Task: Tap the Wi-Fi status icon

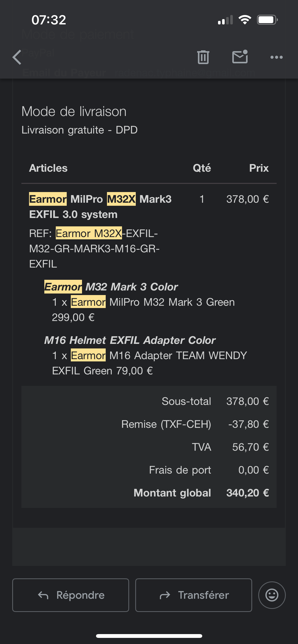Action: coord(245,20)
